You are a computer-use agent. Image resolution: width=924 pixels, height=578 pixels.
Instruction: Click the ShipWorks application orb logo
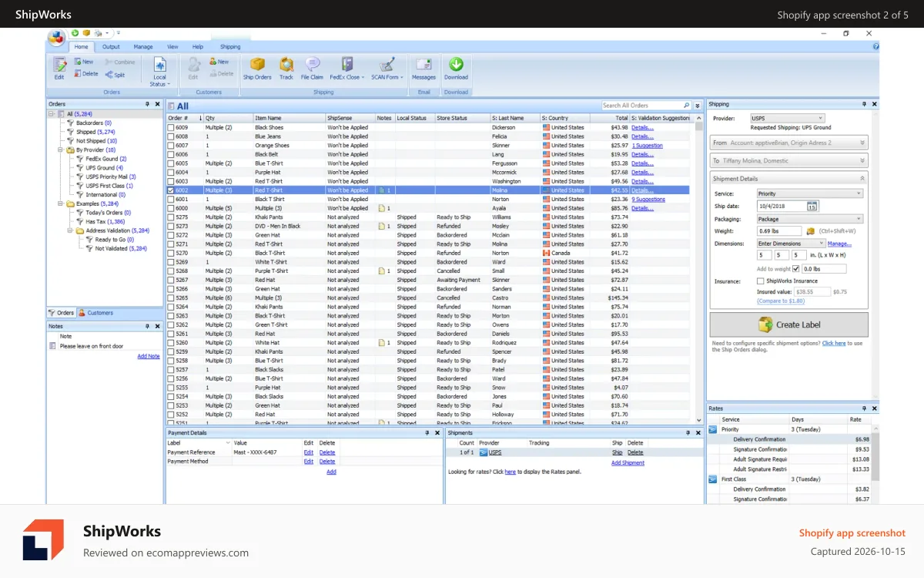(56, 37)
